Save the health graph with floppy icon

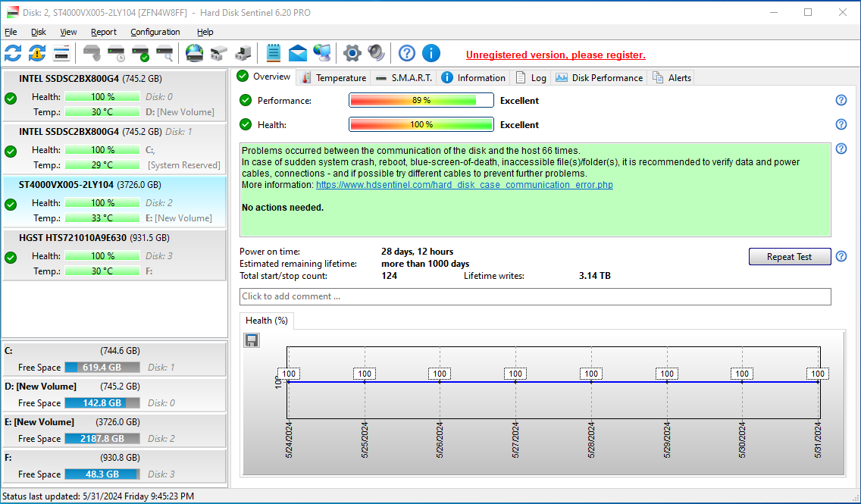(x=252, y=340)
